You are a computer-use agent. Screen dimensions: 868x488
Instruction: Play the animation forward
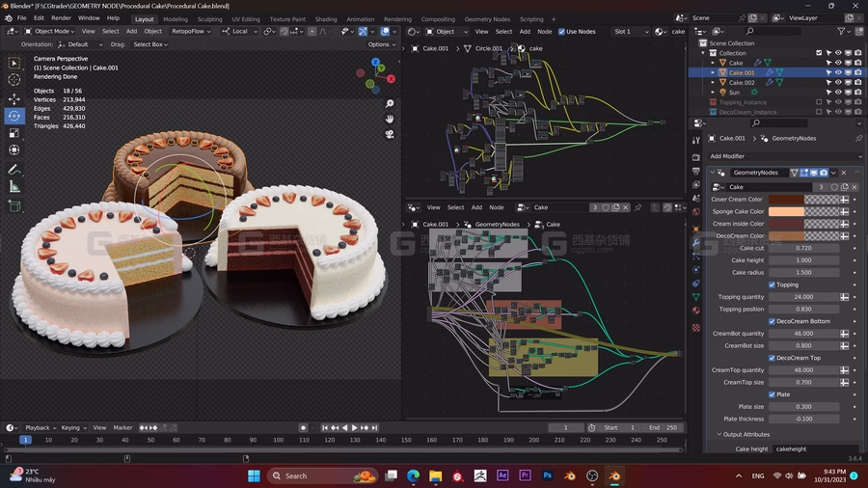[354, 427]
